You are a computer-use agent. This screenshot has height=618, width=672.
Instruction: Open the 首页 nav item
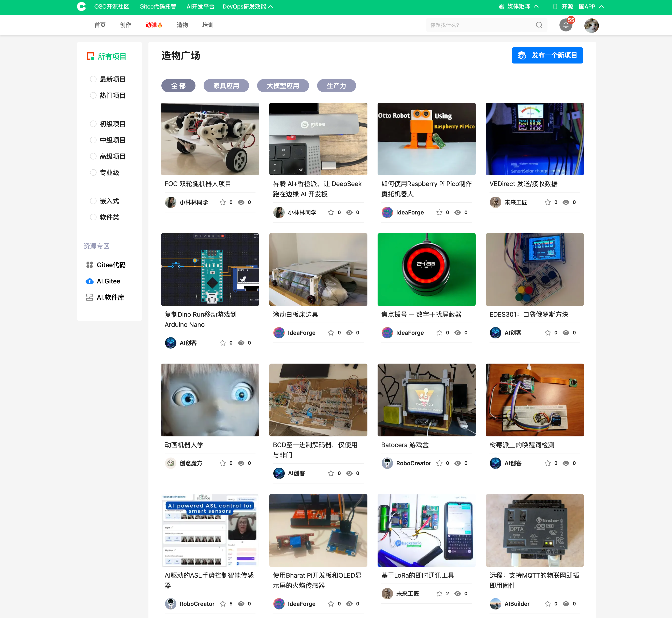(x=100, y=25)
